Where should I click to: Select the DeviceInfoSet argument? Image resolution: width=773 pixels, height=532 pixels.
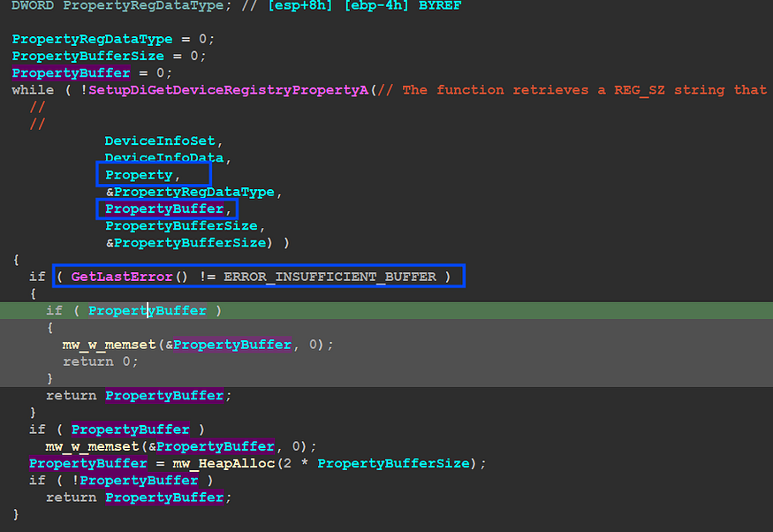tap(160, 141)
